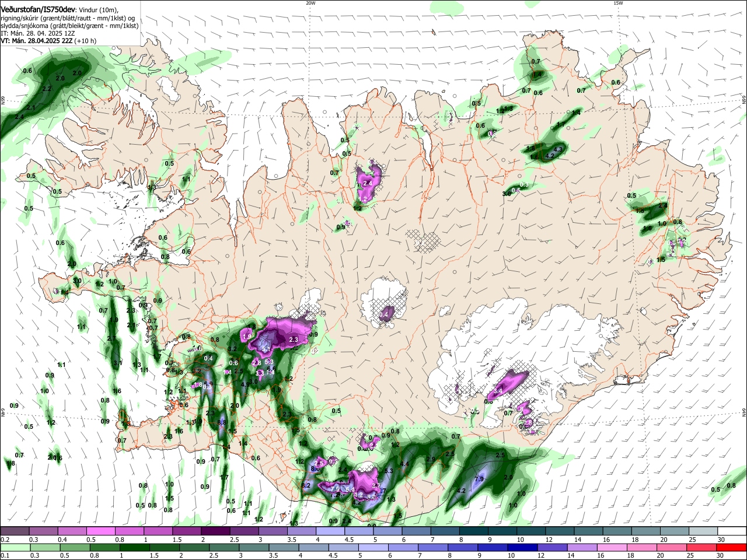The height and width of the screenshot is (560, 747).
Task: Pick the light pink 16–18 rain scale swatch
Action: click(613, 548)
